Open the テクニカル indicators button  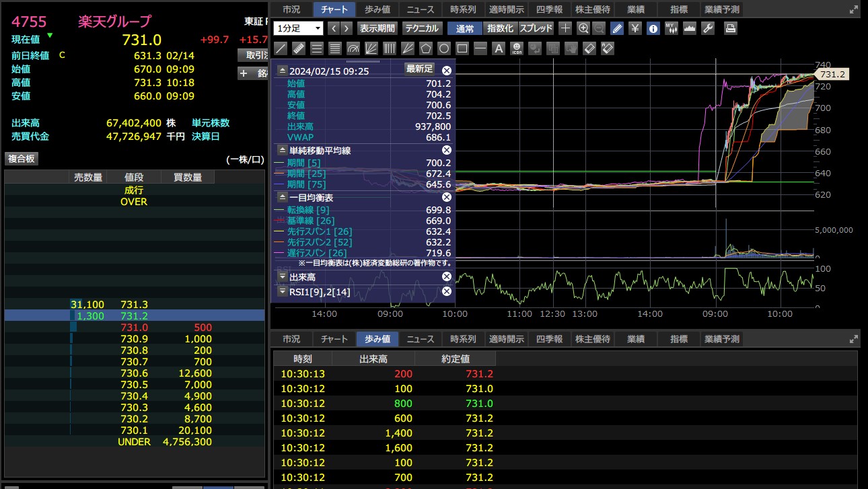pyautogui.click(x=422, y=28)
